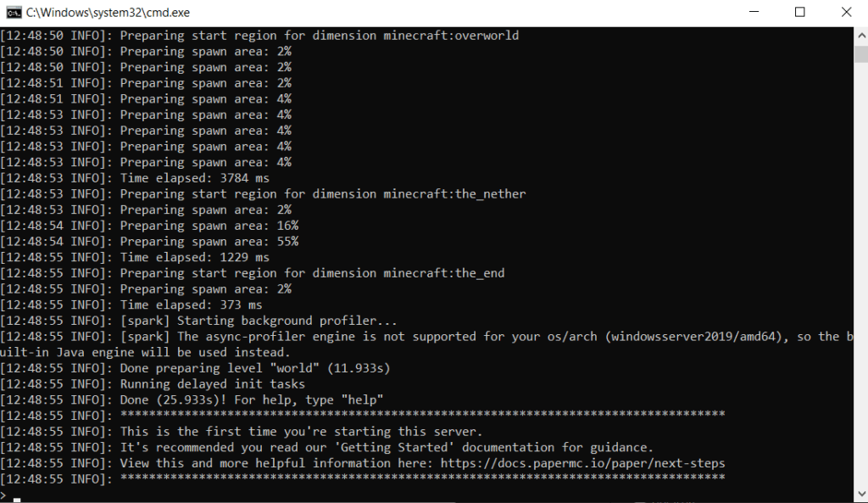Maximize the command prompt window
This screenshot has width=868, height=503.
[800, 12]
